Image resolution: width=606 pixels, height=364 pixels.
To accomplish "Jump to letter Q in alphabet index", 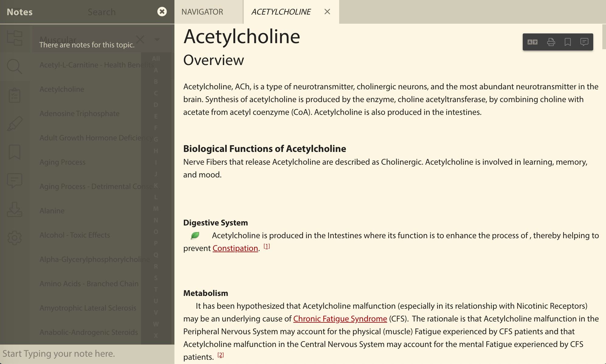I will tap(156, 255).
